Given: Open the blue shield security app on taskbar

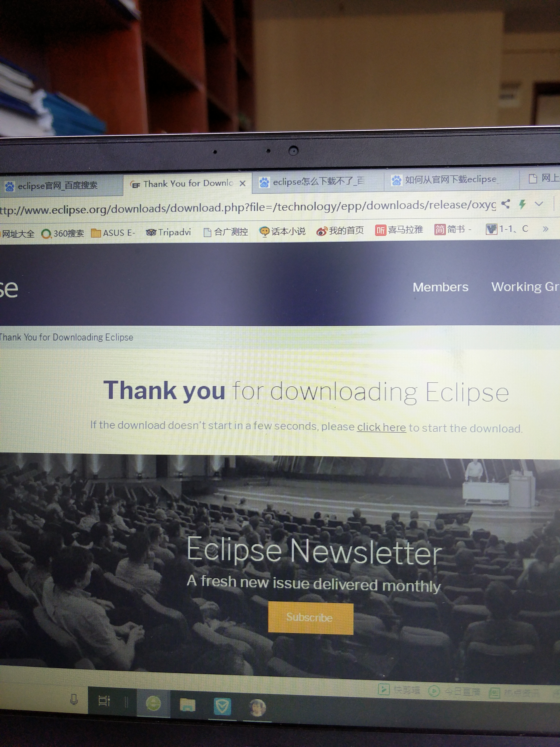Looking at the screenshot, I should coord(222,706).
